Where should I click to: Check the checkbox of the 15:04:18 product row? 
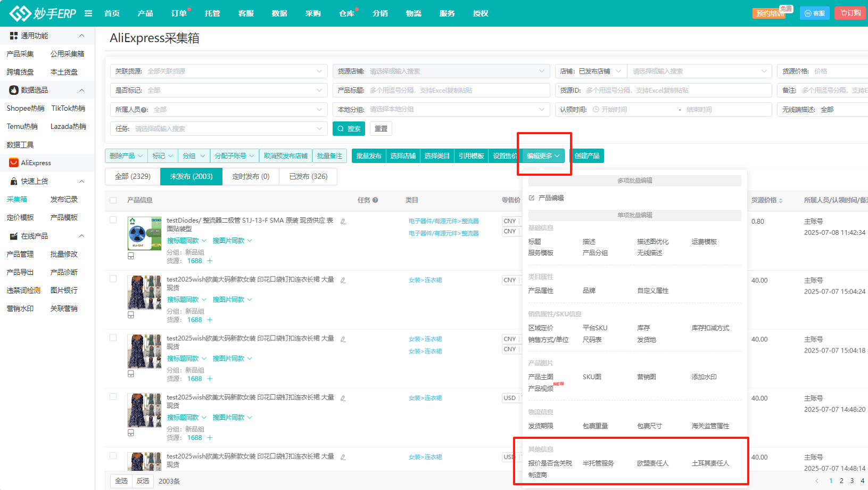113,338
